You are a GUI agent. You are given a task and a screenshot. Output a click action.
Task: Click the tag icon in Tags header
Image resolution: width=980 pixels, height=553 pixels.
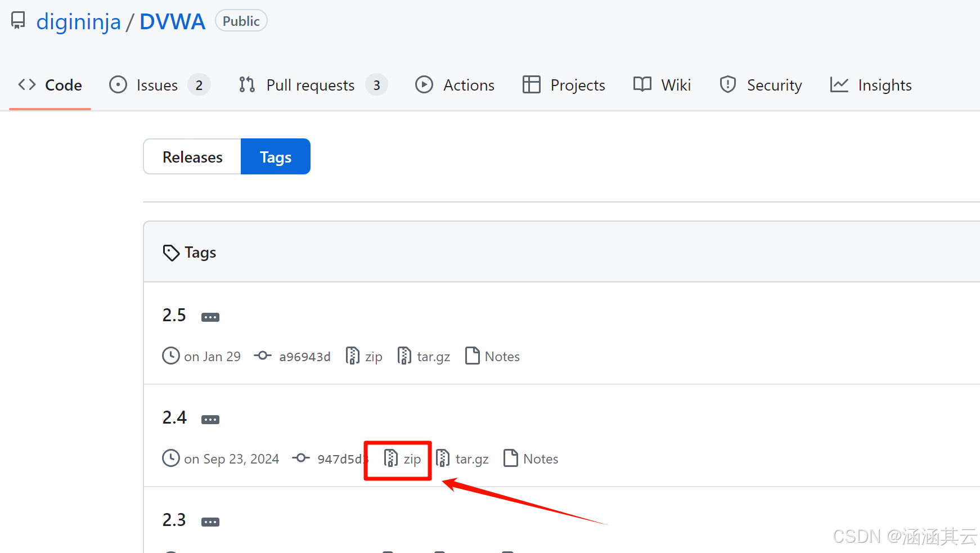(171, 253)
